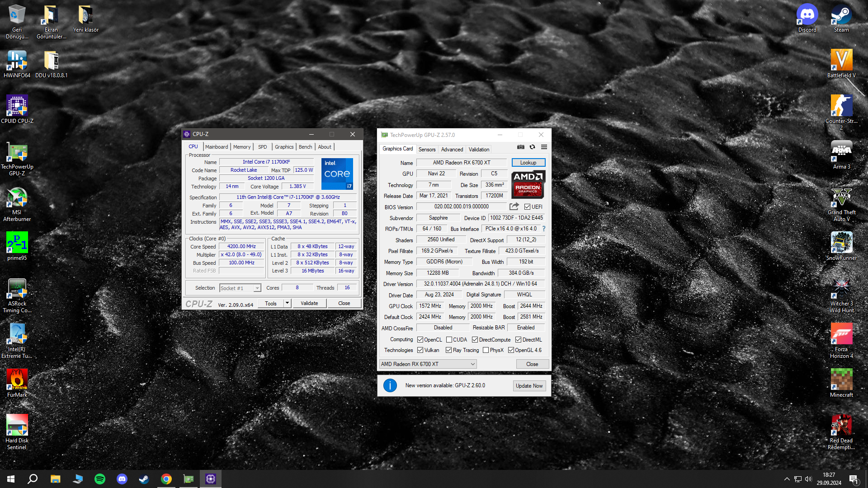868x488 pixels.
Task: Open the SnowRunner desktop icon
Action: pyautogui.click(x=841, y=246)
